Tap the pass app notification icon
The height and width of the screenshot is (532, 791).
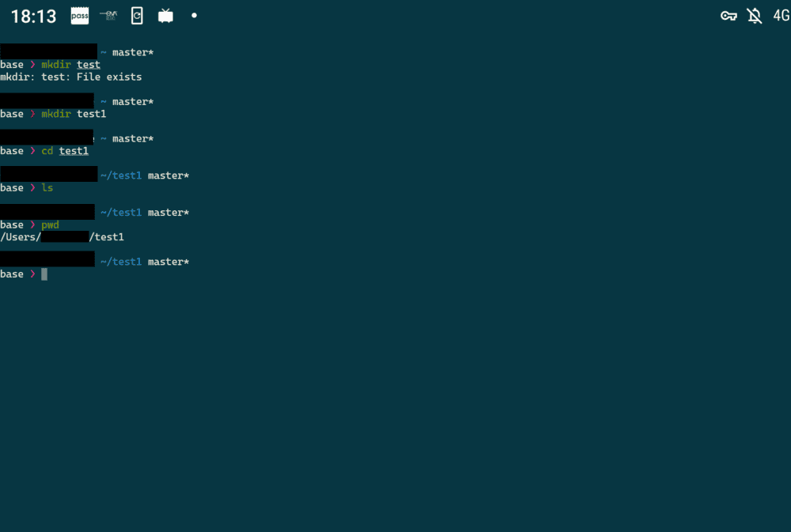pos(80,16)
